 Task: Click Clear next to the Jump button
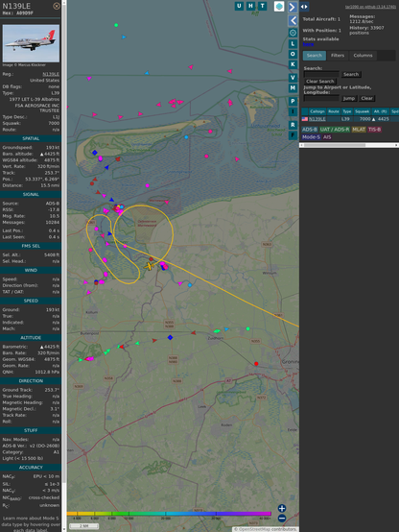(366, 98)
